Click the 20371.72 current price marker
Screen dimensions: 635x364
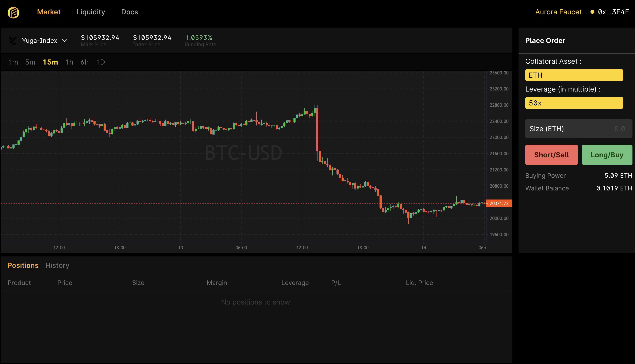coord(499,204)
